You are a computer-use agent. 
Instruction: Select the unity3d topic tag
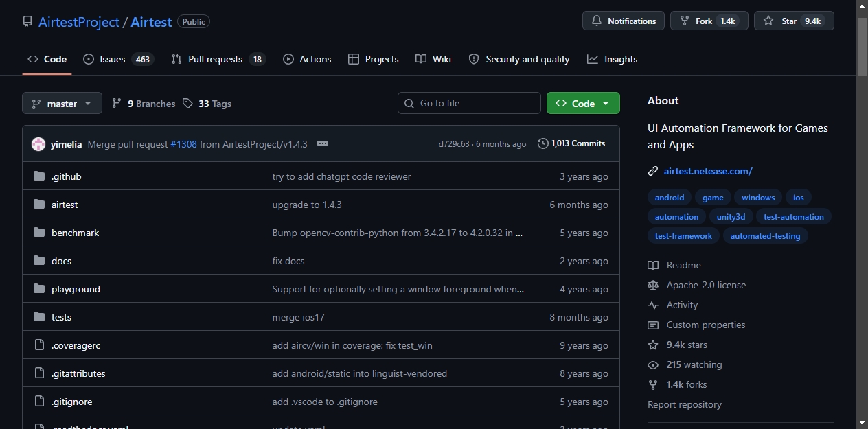click(x=731, y=217)
